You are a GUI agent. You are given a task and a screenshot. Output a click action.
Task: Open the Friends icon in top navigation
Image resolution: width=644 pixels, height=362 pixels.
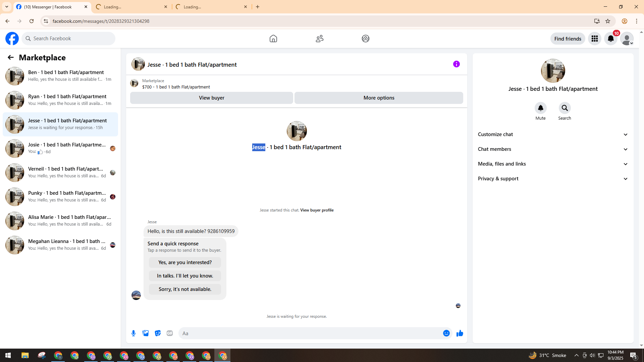tap(320, 39)
